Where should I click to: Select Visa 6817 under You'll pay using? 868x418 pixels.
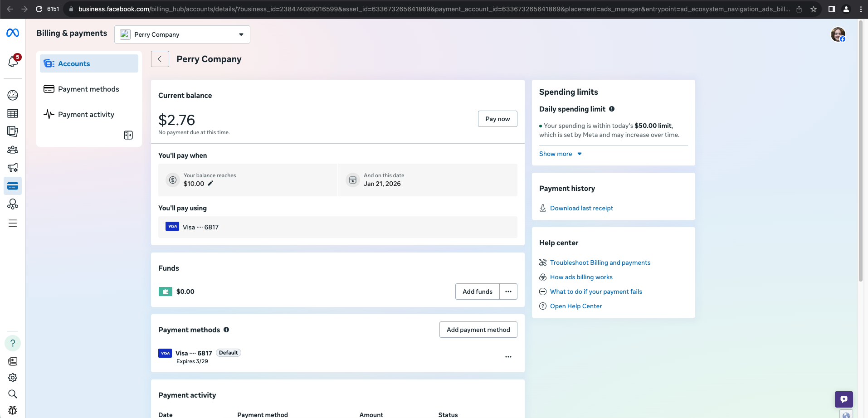tap(338, 227)
